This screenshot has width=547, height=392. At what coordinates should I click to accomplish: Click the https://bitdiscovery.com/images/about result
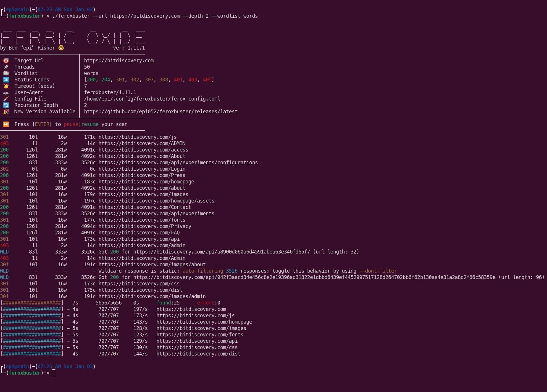[x=152, y=265]
